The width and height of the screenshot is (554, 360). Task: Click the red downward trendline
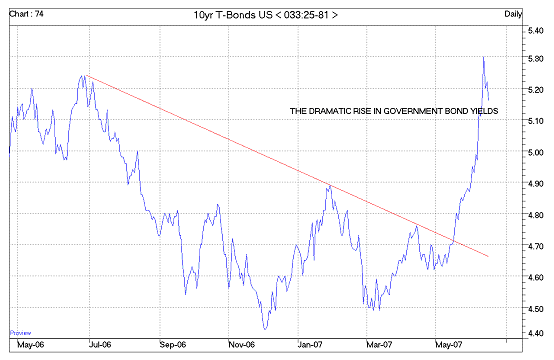point(287,166)
